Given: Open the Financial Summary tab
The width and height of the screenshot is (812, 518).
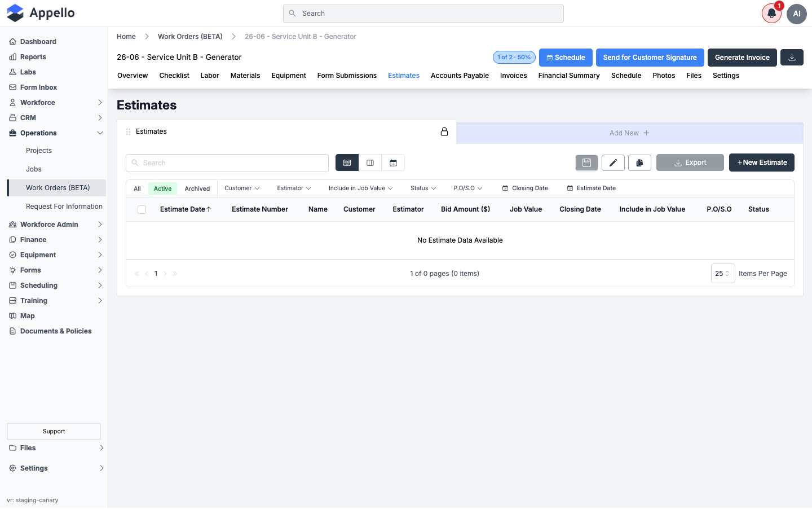Looking at the screenshot, I should 569,76.
